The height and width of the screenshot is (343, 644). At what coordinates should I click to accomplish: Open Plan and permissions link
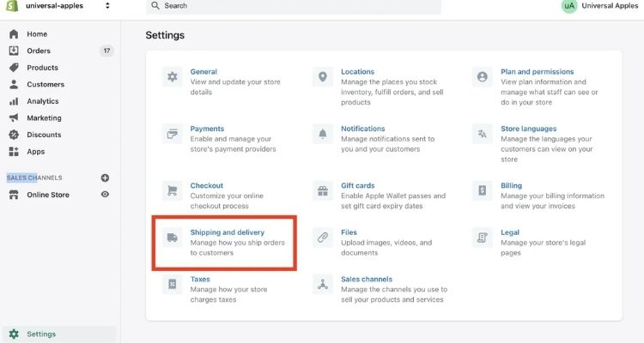pyautogui.click(x=537, y=72)
